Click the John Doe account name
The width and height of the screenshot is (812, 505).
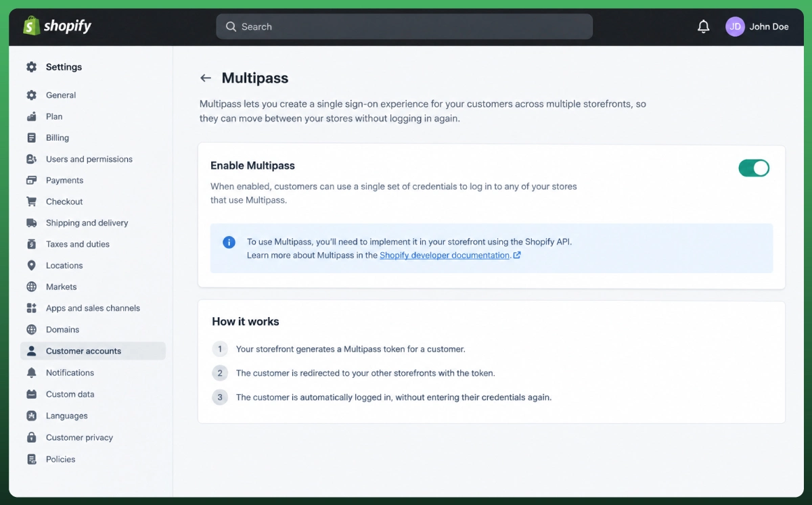[769, 26]
